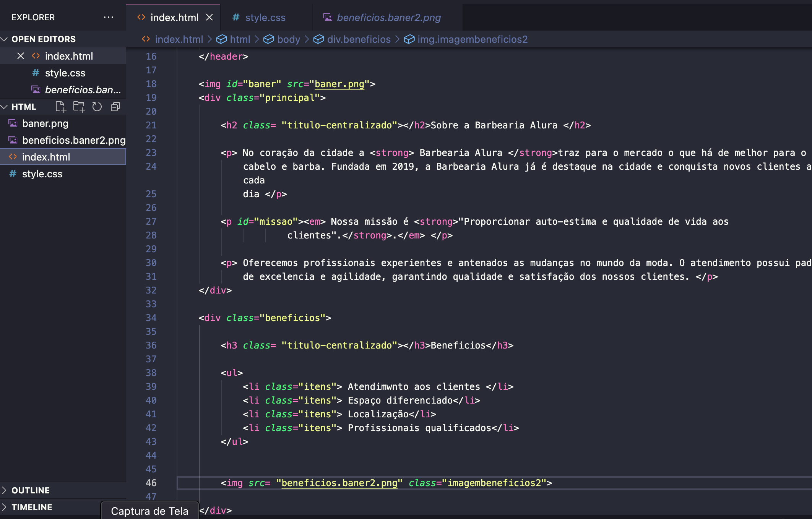Click New File icon in HTML folder header
Image resolution: width=812 pixels, height=519 pixels.
61,107
